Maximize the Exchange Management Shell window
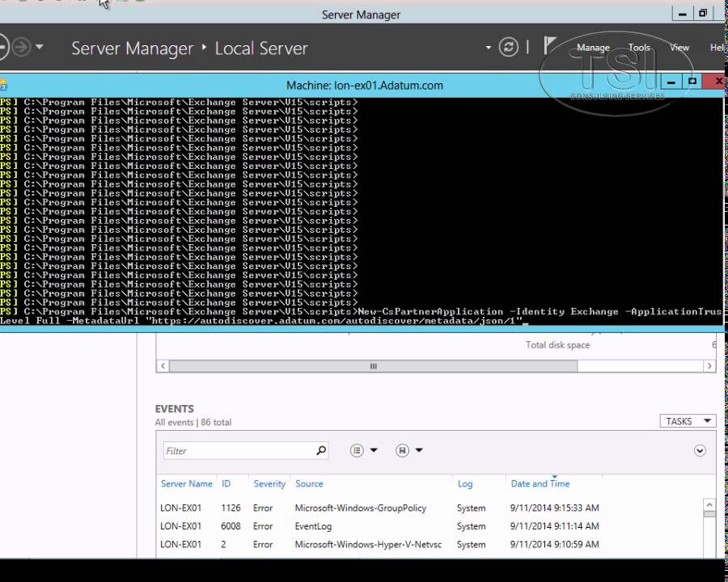 [x=692, y=82]
